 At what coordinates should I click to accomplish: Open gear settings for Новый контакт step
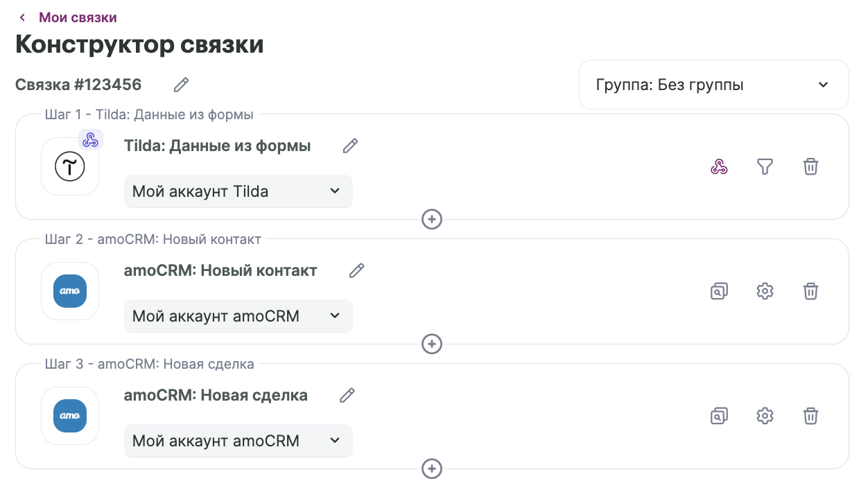pyautogui.click(x=765, y=291)
